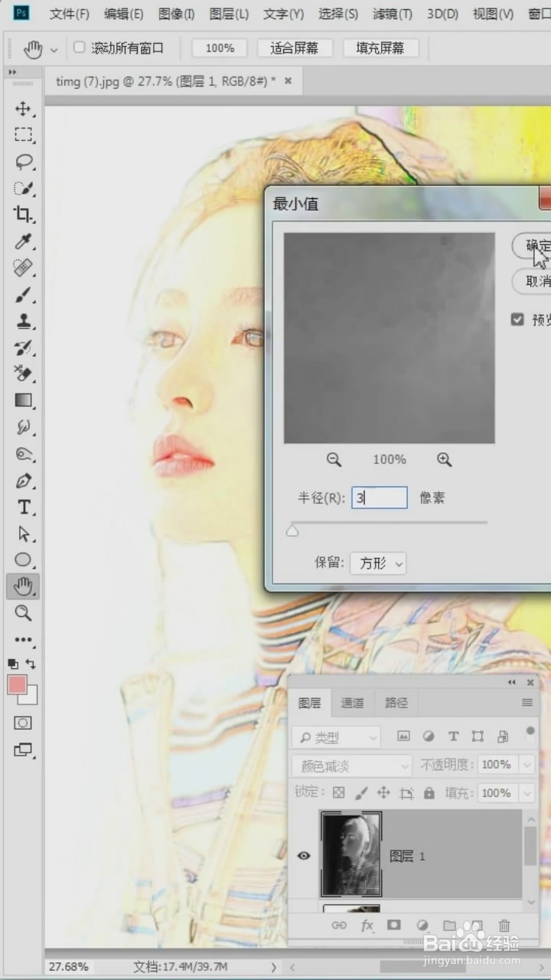This screenshot has height=980, width=551.
Task: Toggle lock all padlock icon
Action: pos(429,792)
